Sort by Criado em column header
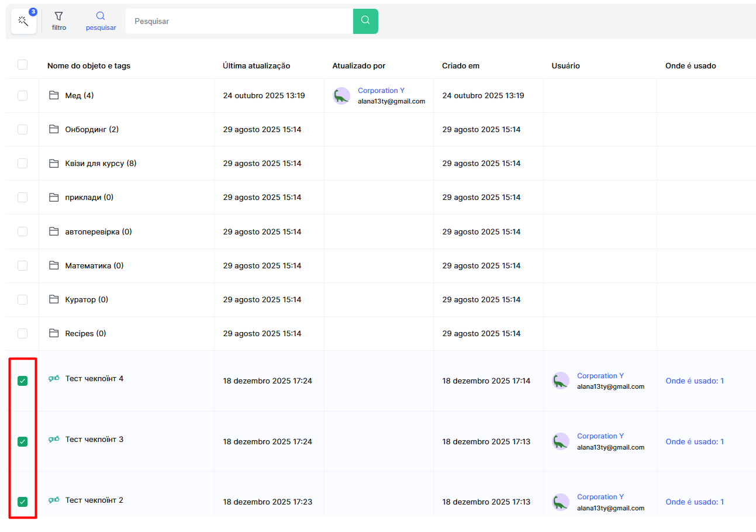This screenshot has width=756, height=532. click(x=460, y=65)
